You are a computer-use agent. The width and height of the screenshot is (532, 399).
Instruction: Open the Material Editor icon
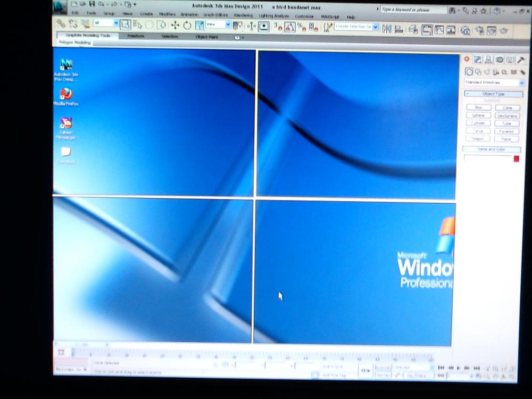[x=465, y=30]
